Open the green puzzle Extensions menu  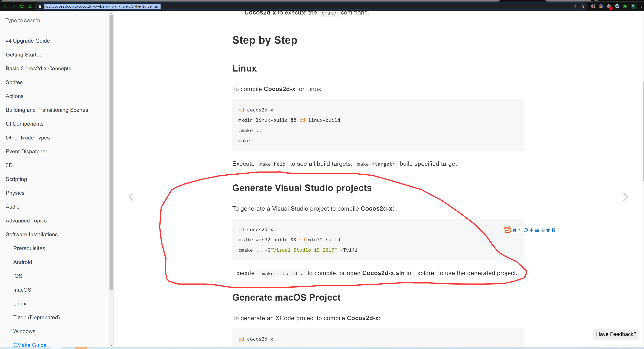pos(625,6)
